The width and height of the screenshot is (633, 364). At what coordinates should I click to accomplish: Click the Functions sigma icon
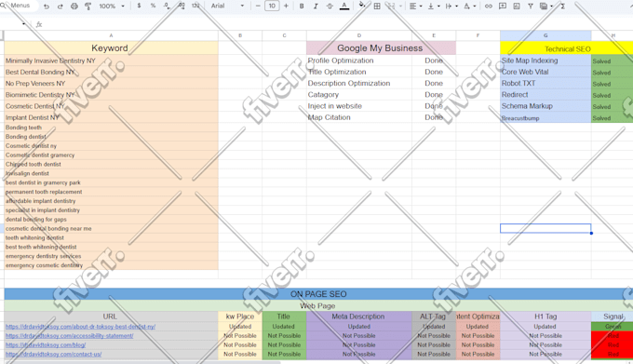[x=562, y=7]
